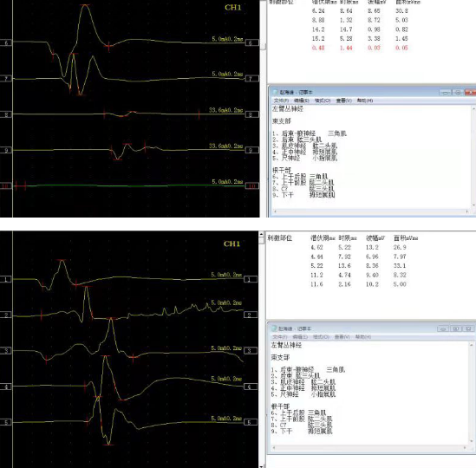476x468 pixels.
Task: Select red trace 10 label on left
Action: (5, 185)
